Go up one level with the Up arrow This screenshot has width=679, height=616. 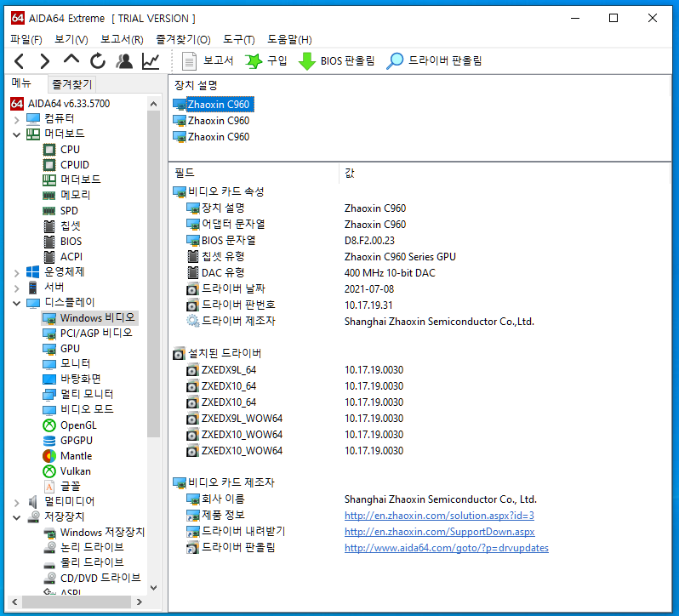coord(71,60)
